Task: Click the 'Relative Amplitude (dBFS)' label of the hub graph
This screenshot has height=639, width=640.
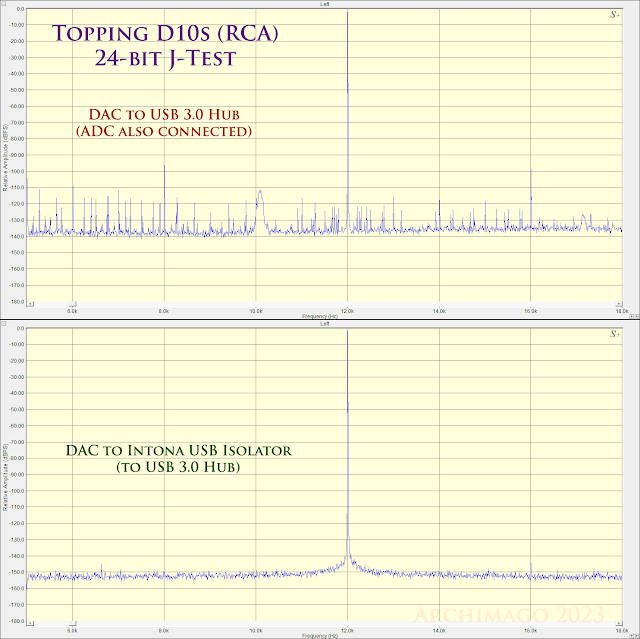Action: [x=5, y=158]
